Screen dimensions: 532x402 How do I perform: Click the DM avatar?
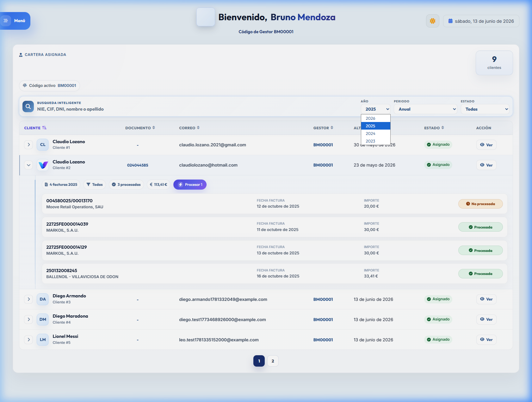tap(43, 320)
